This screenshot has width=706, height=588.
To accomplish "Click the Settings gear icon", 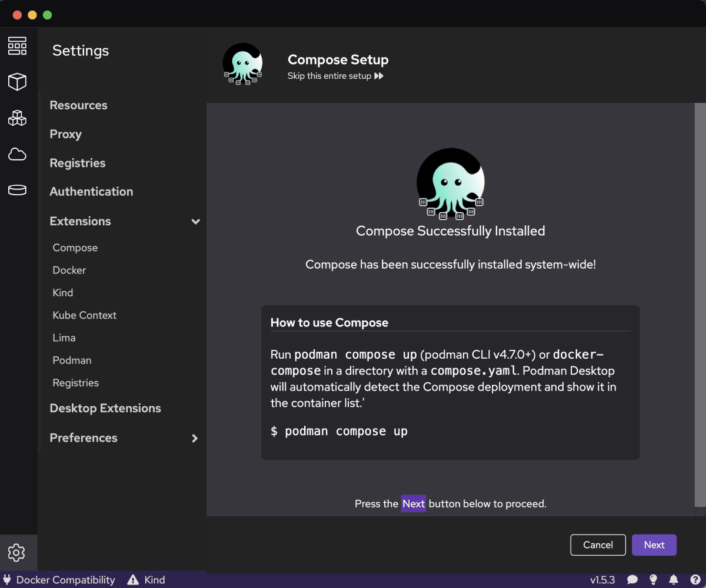I will [16, 553].
